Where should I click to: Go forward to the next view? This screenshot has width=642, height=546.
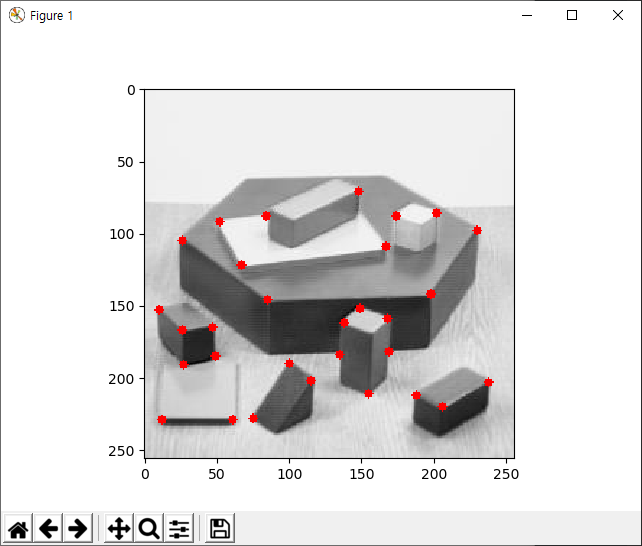click(x=78, y=528)
